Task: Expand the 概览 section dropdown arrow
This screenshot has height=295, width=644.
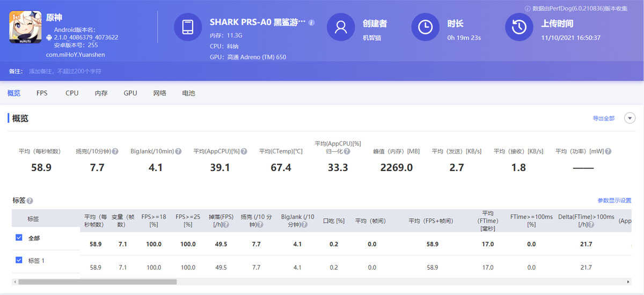Action: click(x=630, y=118)
